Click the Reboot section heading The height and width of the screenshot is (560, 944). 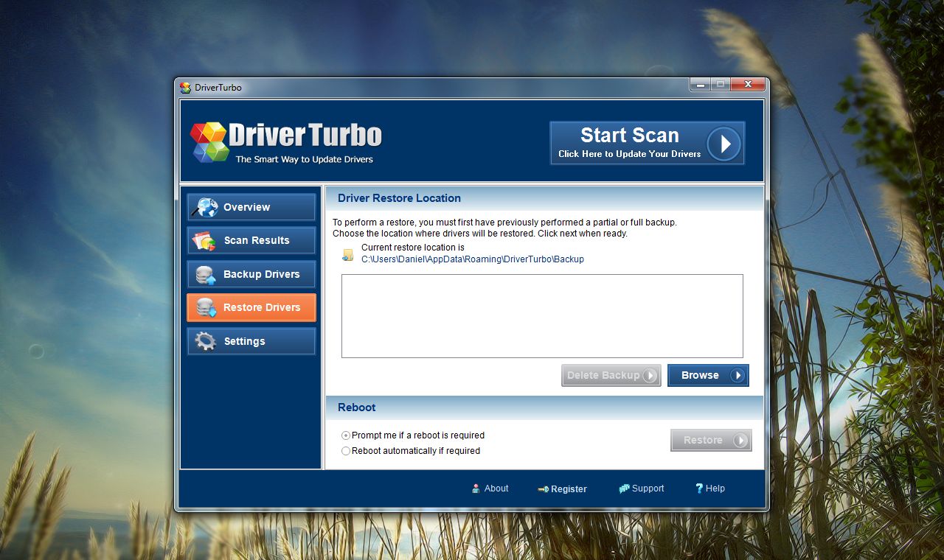click(357, 407)
